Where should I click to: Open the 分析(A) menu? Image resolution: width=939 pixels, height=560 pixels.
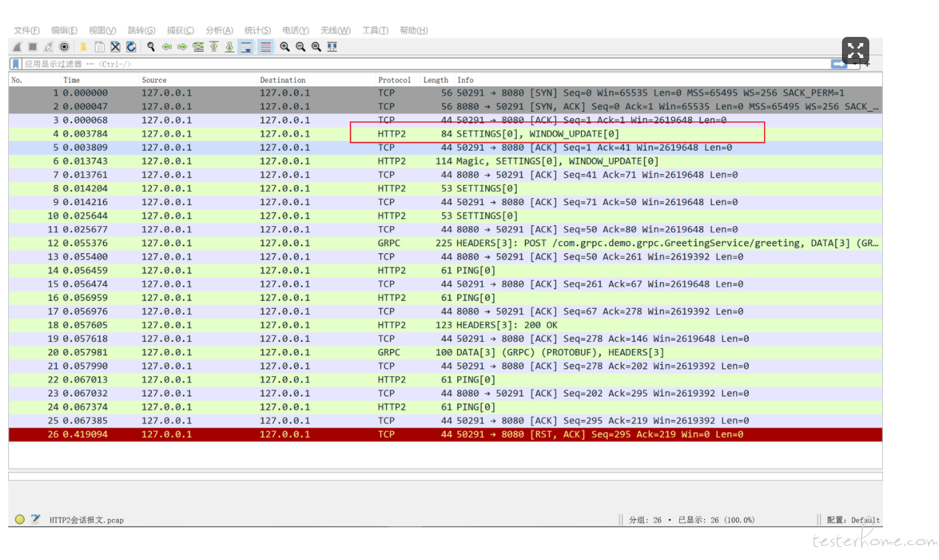tap(219, 30)
